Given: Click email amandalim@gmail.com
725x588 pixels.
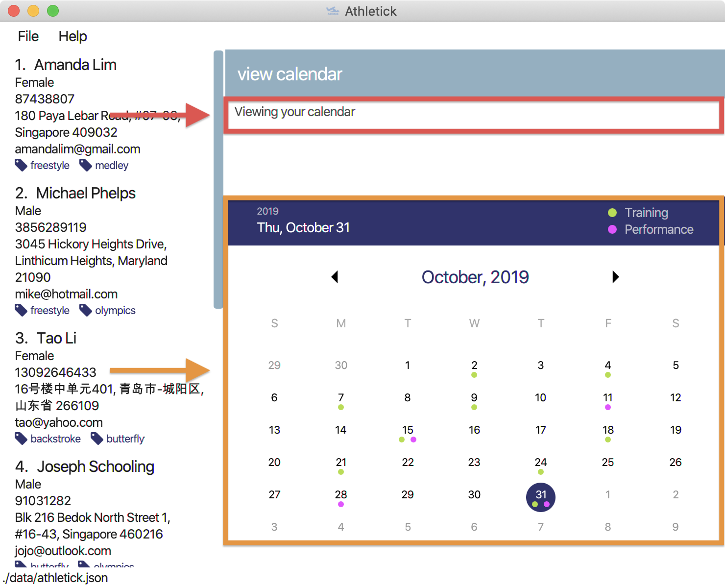Looking at the screenshot, I should (x=77, y=149).
